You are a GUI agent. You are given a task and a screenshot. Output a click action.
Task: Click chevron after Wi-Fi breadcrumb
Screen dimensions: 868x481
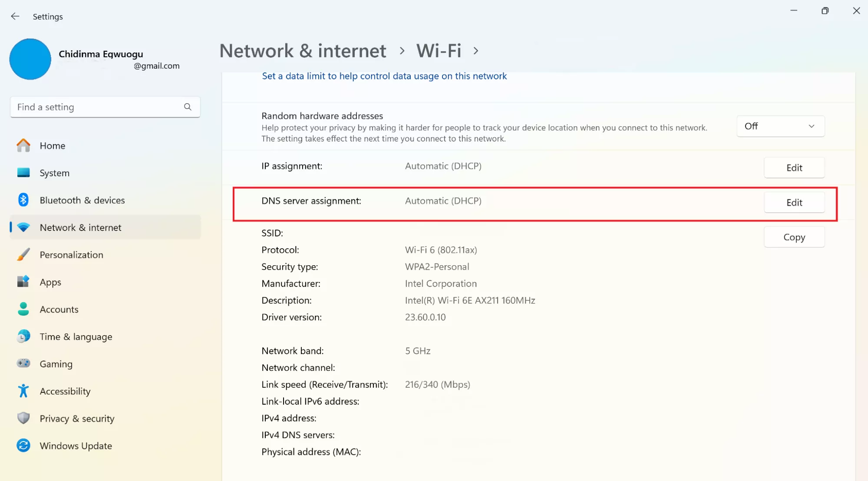point(476,51)
